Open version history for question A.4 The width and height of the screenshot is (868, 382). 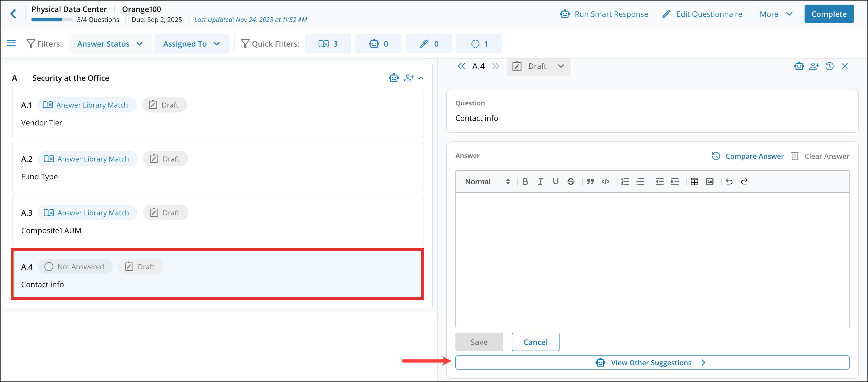829,66
